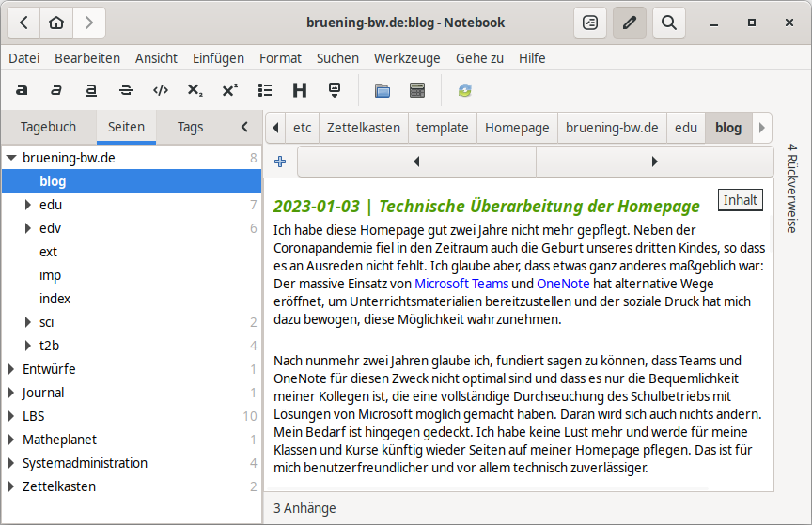Open the Werkzeuge menu
Viewport: 812px width, 525px height.
(406, 58)
